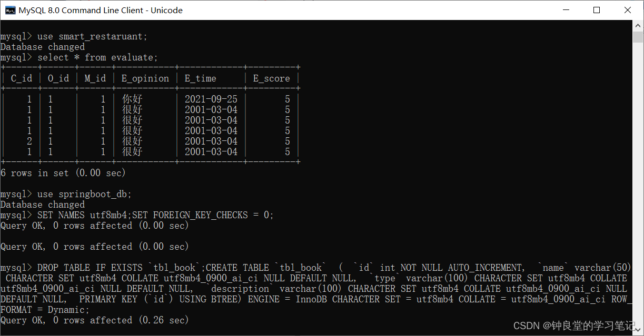This screenshot has width=644, height=336.
Task: Click the first 'Query OK, 0 rows affected (0.00 sec)' line
Action: tap(95, 226)
